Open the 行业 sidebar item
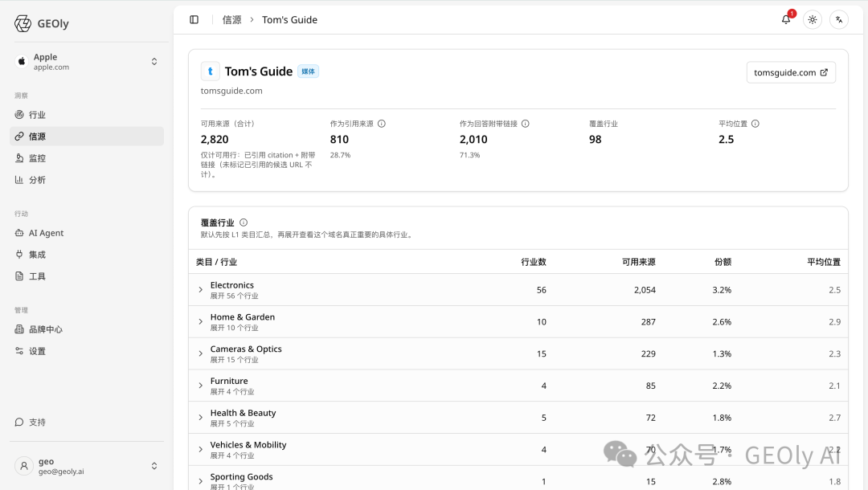868x490 pixels. point(87,115)
